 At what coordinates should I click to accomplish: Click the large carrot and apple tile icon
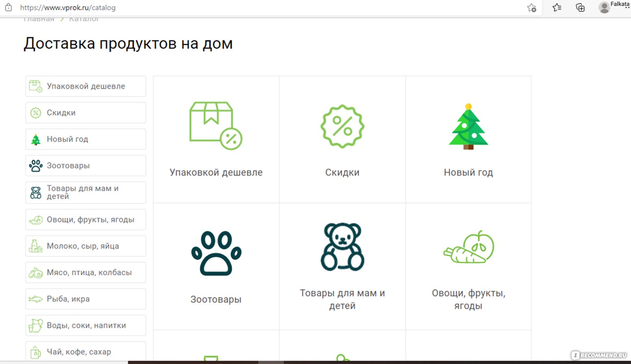[469, 247]
